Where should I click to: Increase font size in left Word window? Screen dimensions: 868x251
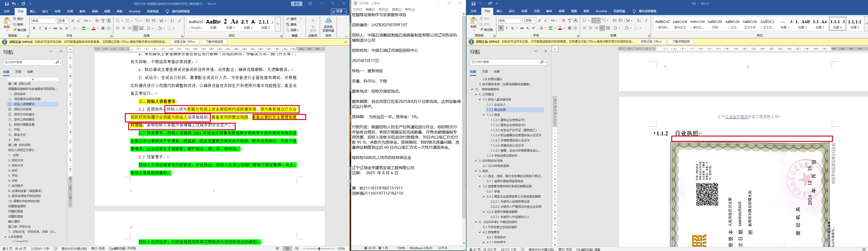point(73,21)
